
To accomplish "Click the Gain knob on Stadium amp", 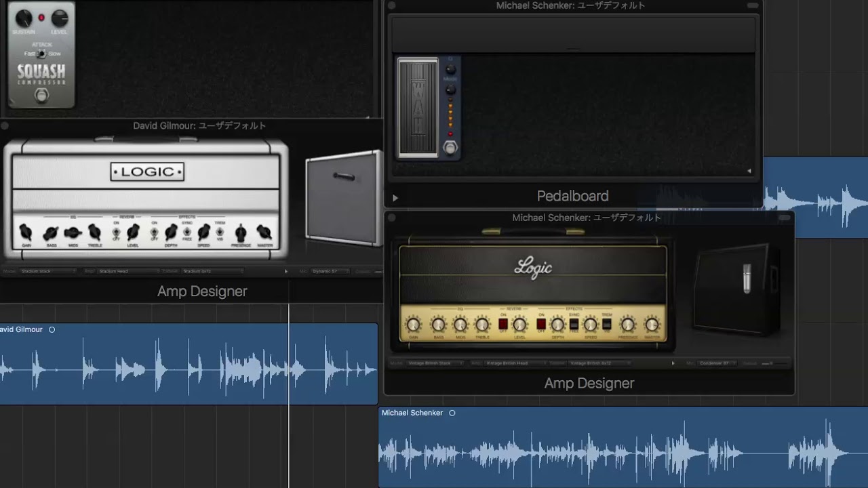I will click(26, 232).
